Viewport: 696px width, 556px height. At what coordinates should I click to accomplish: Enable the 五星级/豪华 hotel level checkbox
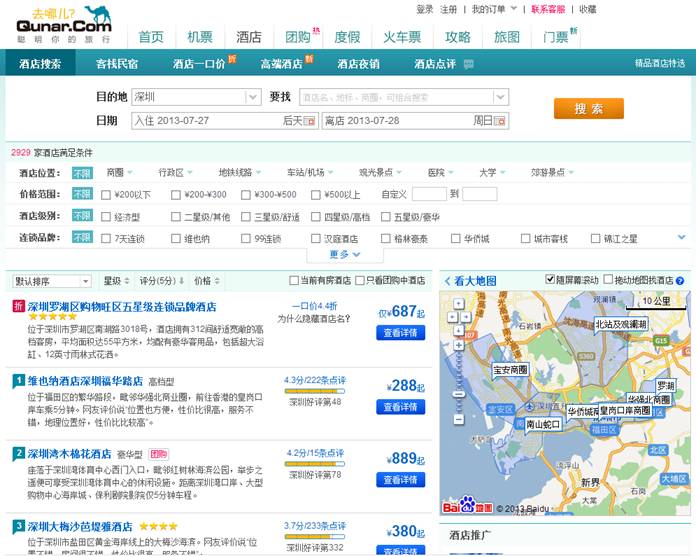click(x=386, y=217)
